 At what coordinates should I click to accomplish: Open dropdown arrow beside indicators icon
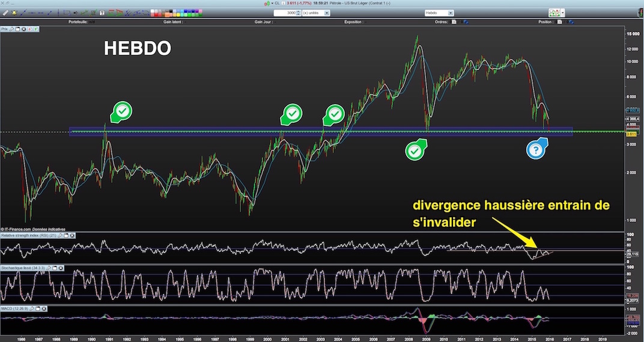pyautogui.click(x=563, y=13)
